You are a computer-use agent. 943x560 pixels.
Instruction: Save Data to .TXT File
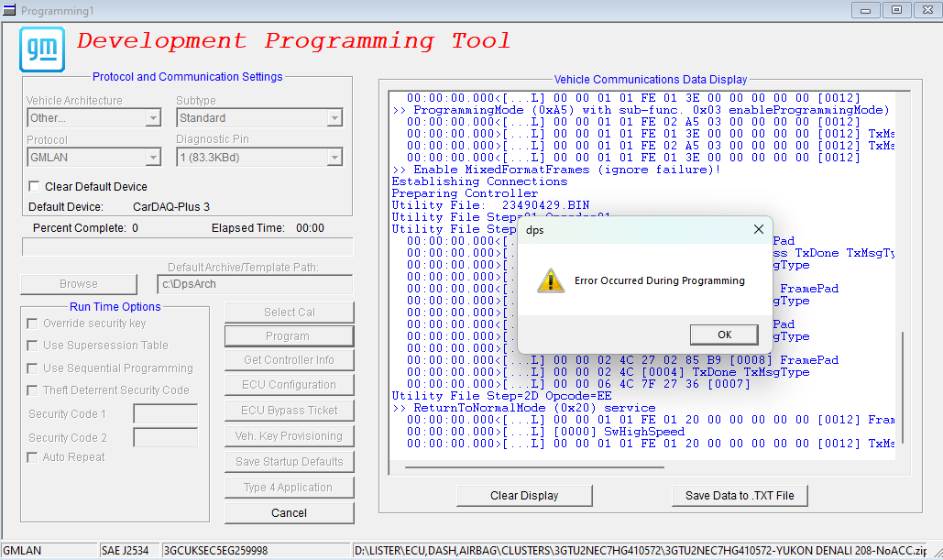click(740, 496)
